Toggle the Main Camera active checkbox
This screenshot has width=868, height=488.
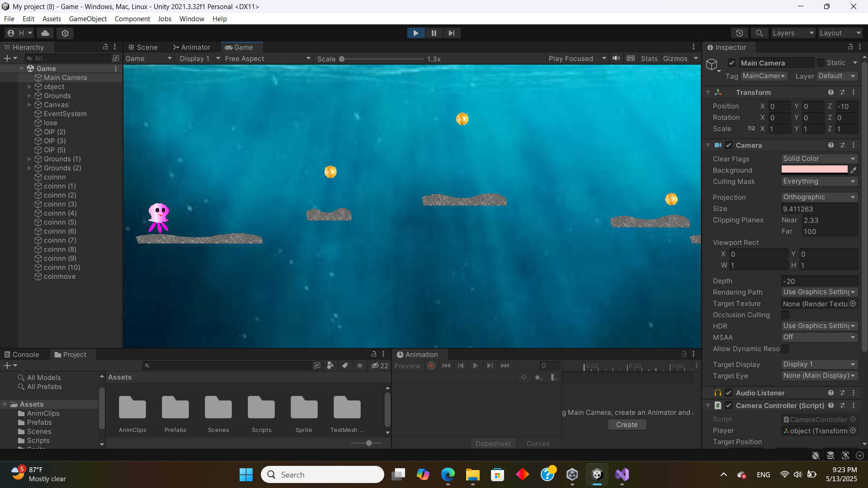(x=731, y=63)
